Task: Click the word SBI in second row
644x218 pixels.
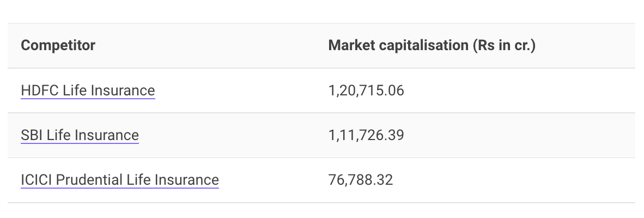Action: 32,136
